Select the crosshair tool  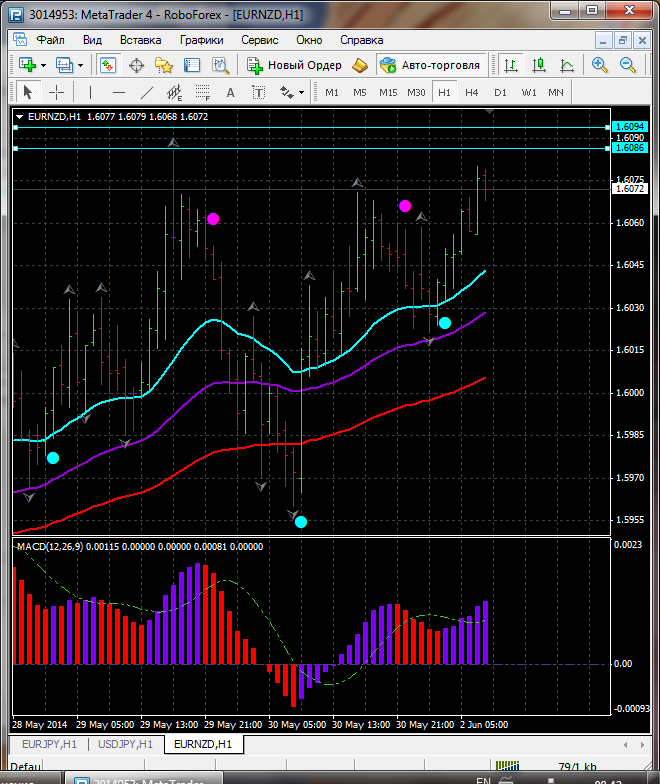tap(57, 92)
